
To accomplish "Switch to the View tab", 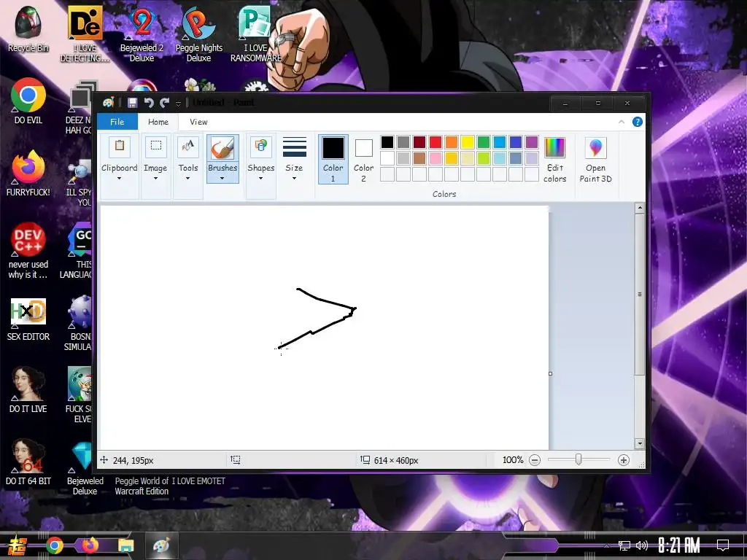I will pyautogui.click(x=198, y=122).
